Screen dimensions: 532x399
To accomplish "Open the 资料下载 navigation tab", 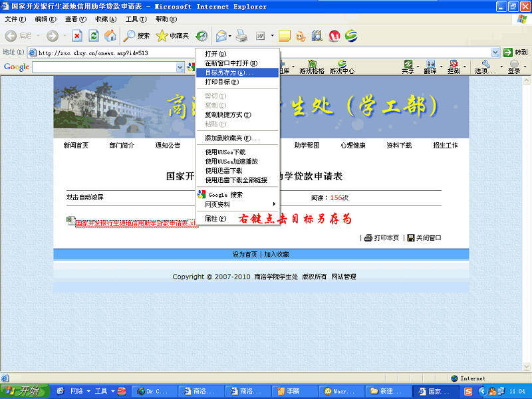I will tap(399, 145).
